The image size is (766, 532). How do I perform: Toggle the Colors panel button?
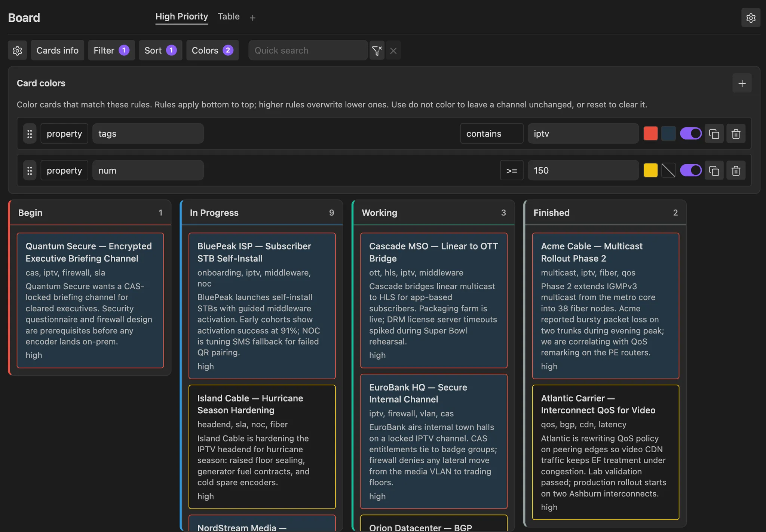coord(212,51)
